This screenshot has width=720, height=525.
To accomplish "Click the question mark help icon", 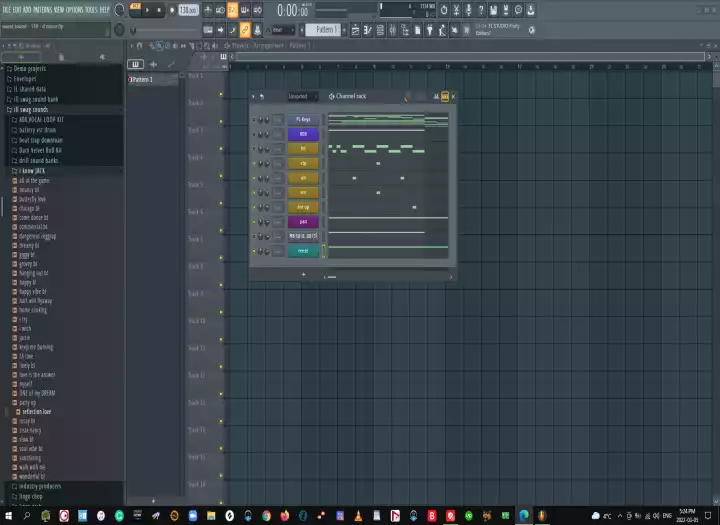I will pyautogui.click(x=481, y=10).
